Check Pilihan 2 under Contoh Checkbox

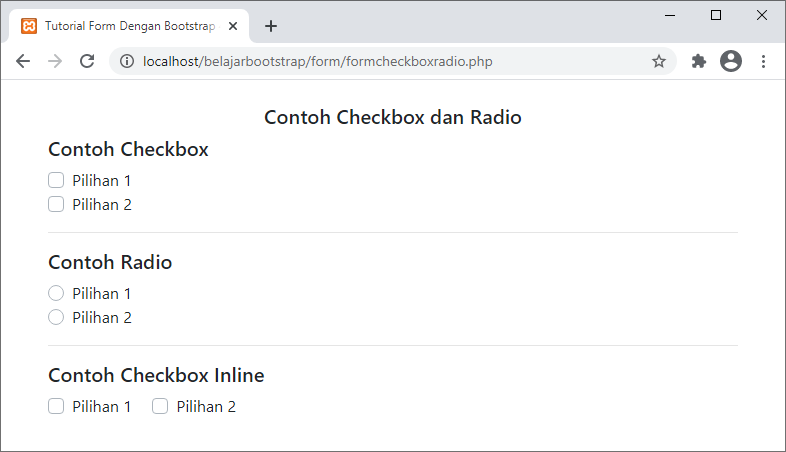pyautogui.click(x=56, y=205)
